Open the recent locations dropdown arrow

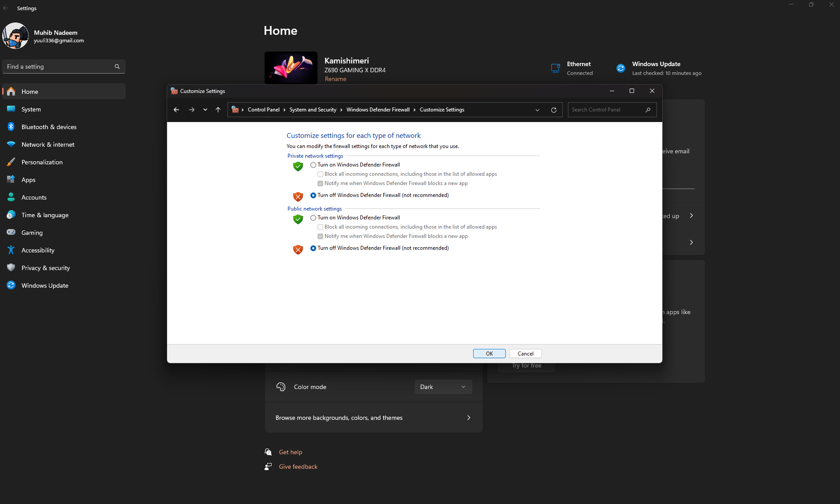click(205, 110)
